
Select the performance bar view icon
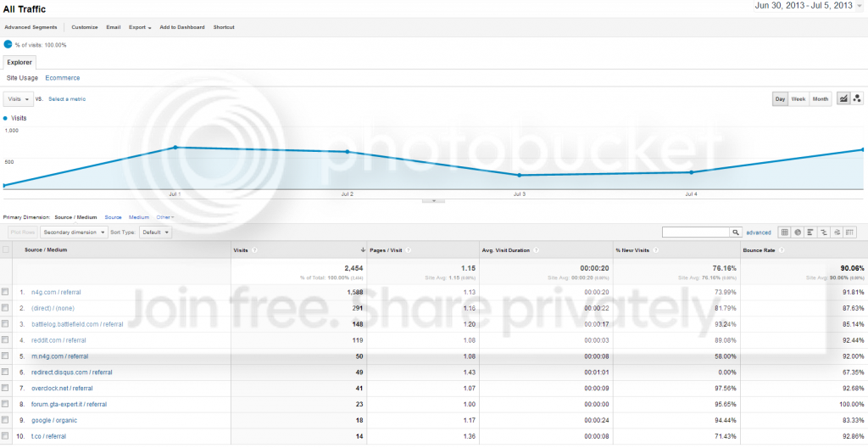click(811, 232)
